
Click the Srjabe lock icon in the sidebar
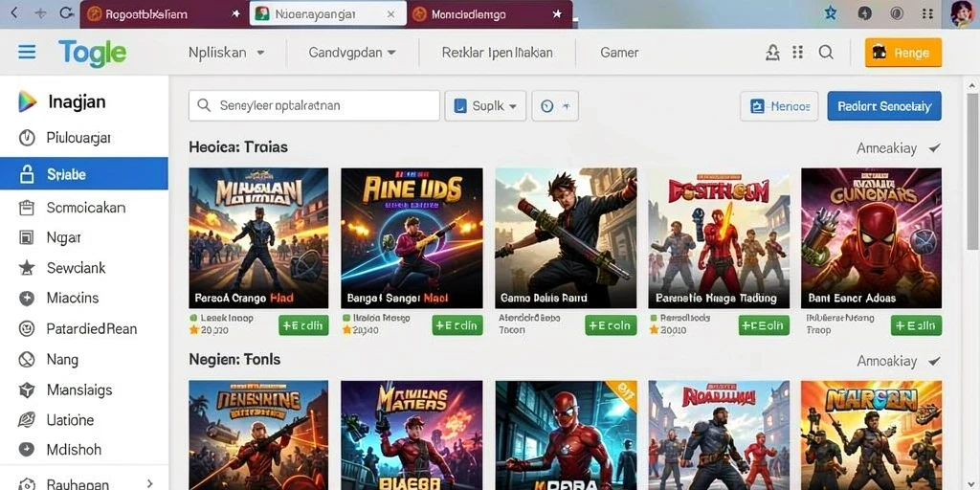[27, 174]
